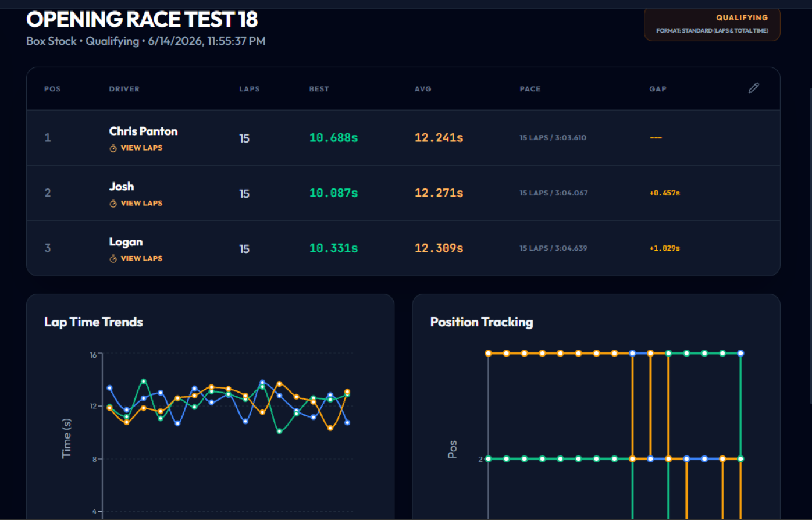Click best lap 10.688s
This screenshot has width=812, height=520.
333,138
